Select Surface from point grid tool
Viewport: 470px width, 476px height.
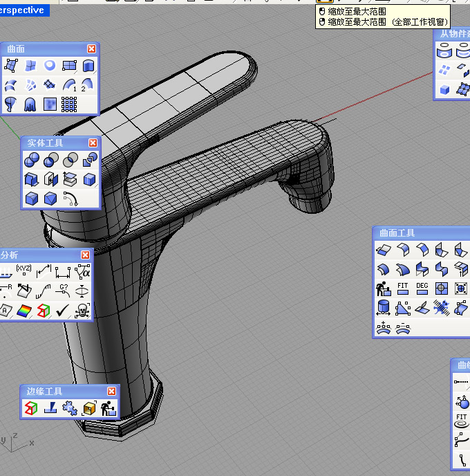tap(69, 104)
